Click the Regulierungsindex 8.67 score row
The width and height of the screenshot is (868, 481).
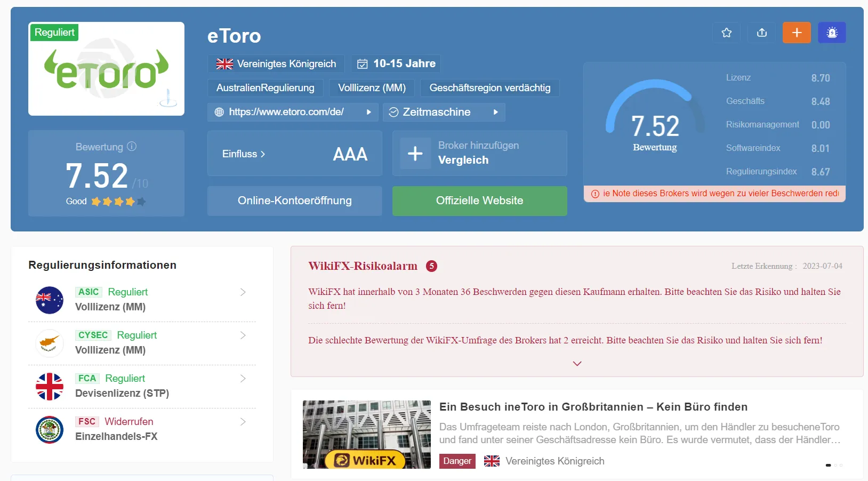(x=778, y=172)
